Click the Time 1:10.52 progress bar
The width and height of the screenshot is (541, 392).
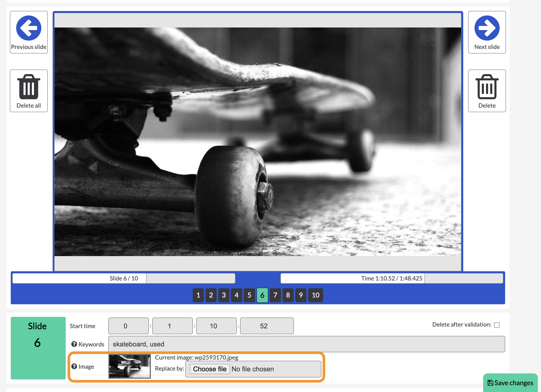[x=392, y=278]
